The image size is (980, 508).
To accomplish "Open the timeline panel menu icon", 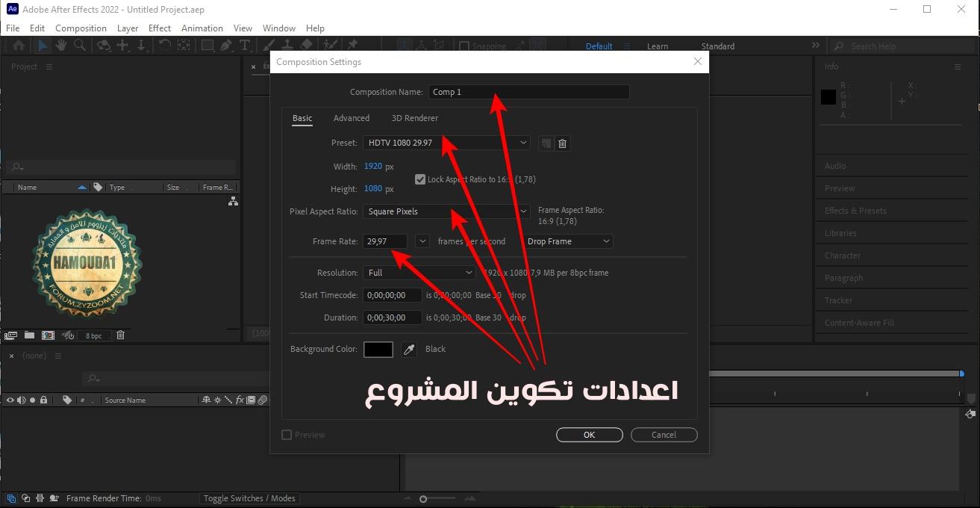I will pyautogui.click(x=57, y=356).
